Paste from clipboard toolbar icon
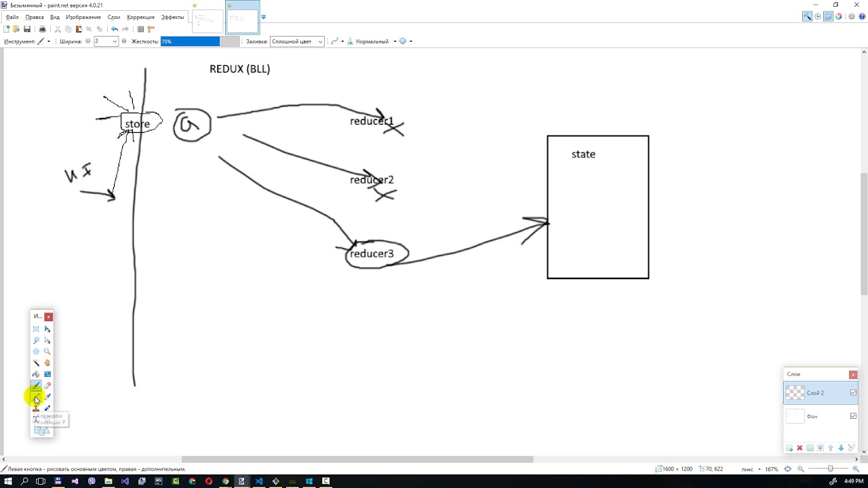 pos(79,29)
